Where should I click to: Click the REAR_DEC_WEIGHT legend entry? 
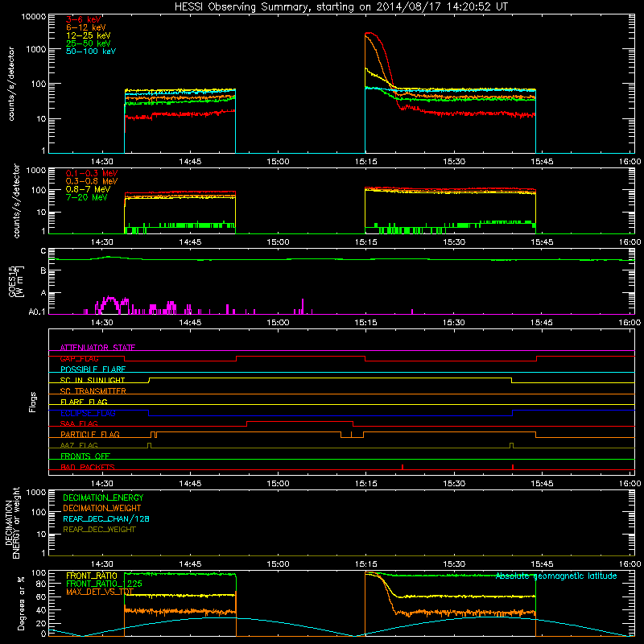[99, 530]
